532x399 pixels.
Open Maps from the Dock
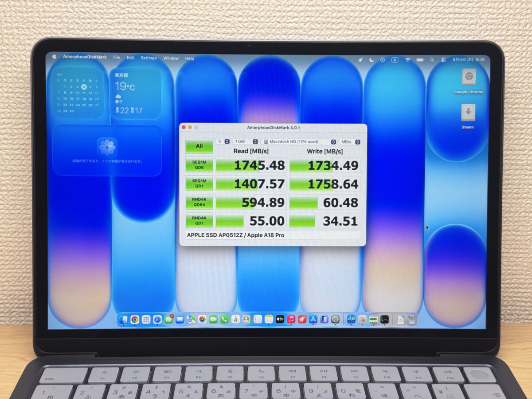click(191, 319)
